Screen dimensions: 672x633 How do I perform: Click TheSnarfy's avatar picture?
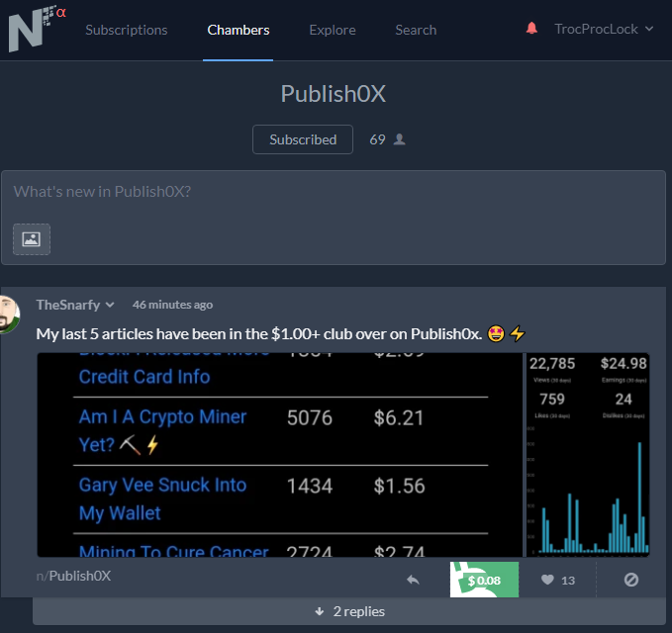(9, 315)
